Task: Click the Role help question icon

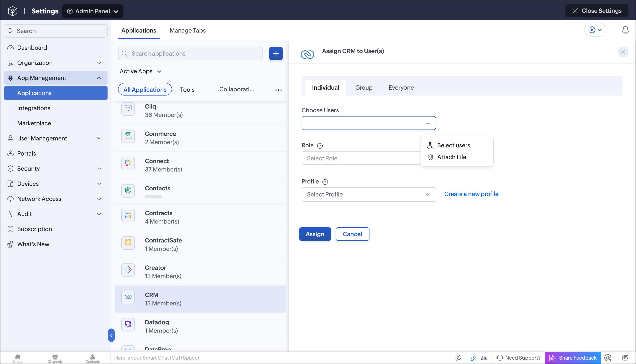Action: [x=320, y=146]
